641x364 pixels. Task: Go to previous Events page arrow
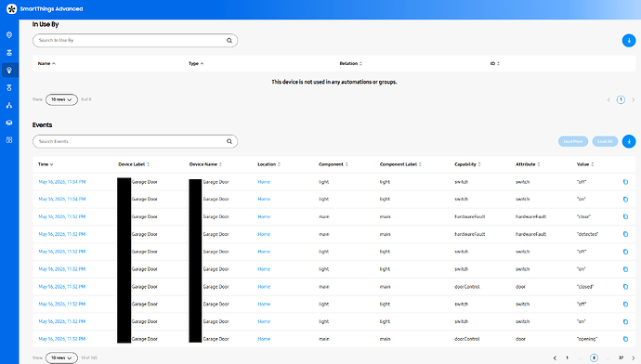[555, 357]
